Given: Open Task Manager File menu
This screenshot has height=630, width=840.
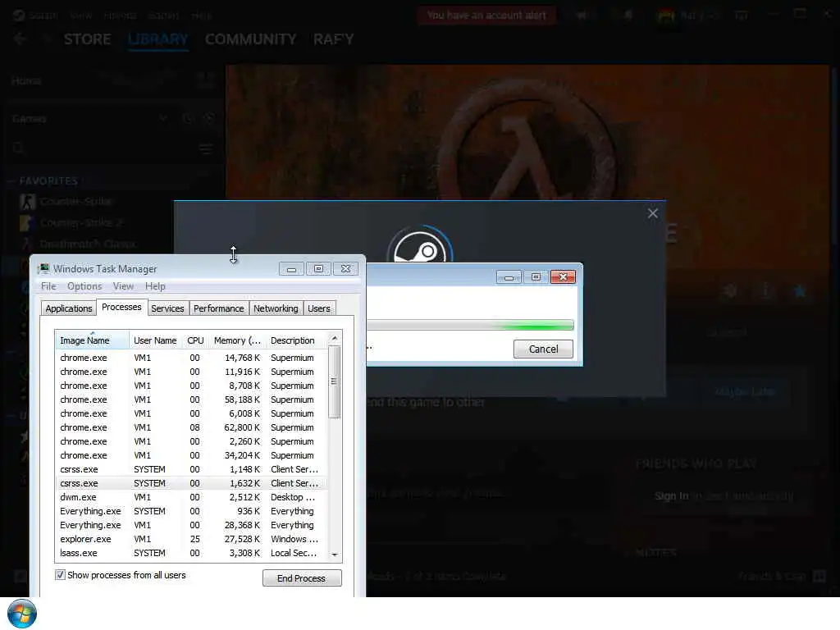Looking at the screenshot, I should [x=48, y=286].
